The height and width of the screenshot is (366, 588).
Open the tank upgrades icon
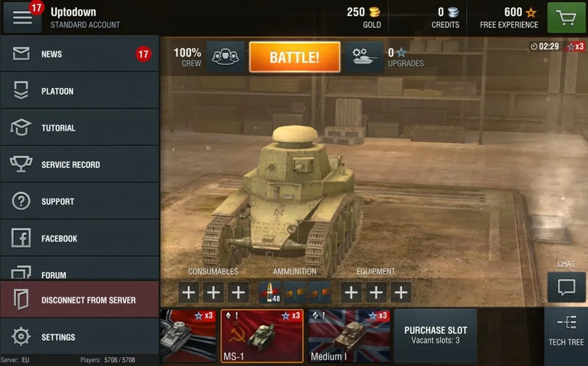click(364, 57)
